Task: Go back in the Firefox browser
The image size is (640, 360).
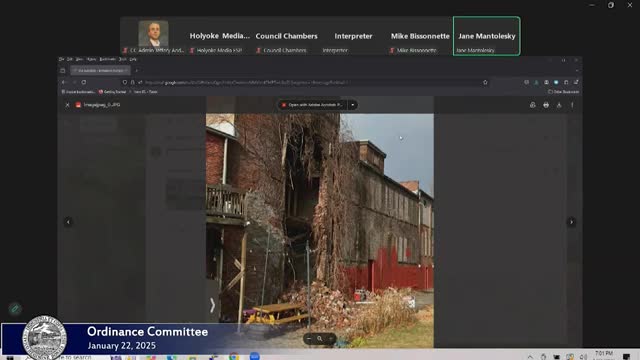Action: tap(64, 82)
